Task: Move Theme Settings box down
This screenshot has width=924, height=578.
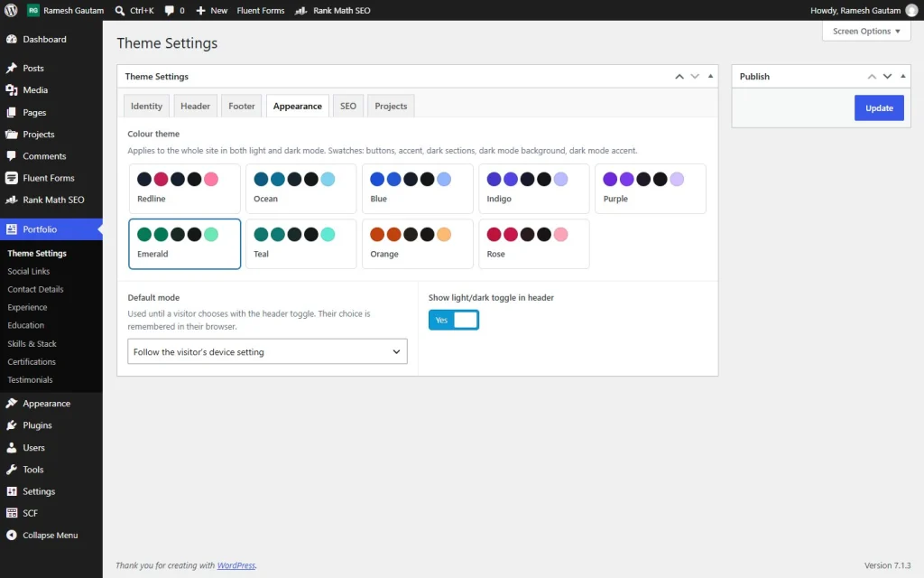Action: tap(695, 76)
